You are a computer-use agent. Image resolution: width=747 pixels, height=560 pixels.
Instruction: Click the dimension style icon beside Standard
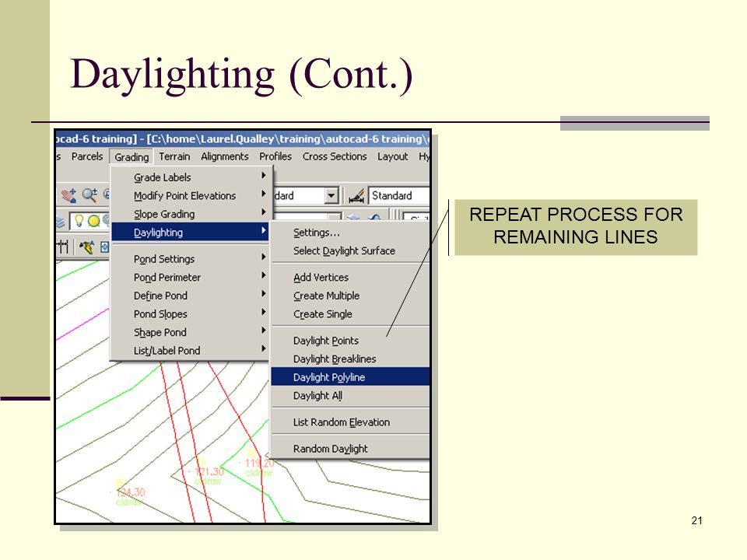[356, 196]
